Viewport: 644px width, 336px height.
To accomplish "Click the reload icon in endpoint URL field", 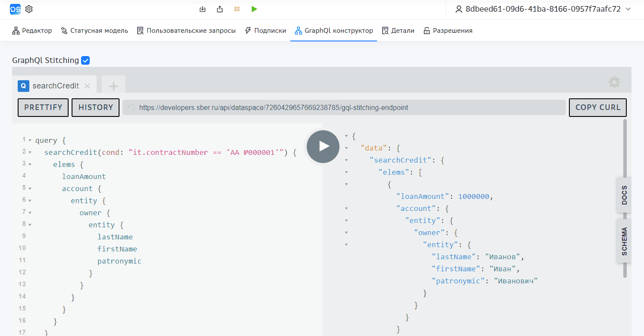I will (x=131, y=107).
